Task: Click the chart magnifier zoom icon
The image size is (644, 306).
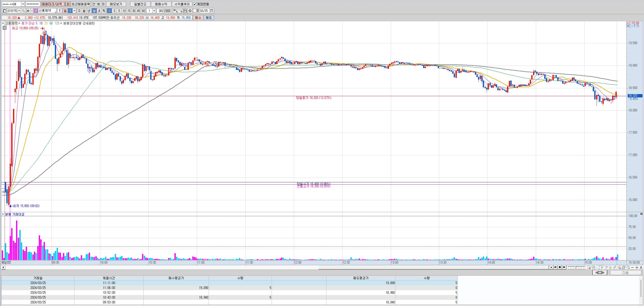Action: (x=628, y=267)
